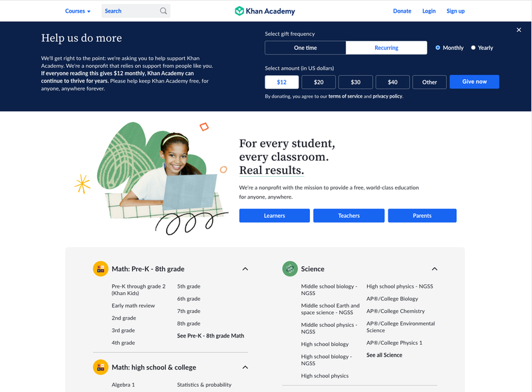Select the $20 donation amount

coord(319,82)
